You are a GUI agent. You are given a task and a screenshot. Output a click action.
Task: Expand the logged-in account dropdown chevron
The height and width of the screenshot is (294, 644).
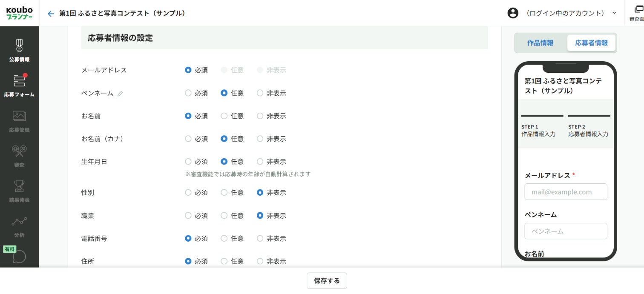[x=614, y=13]
